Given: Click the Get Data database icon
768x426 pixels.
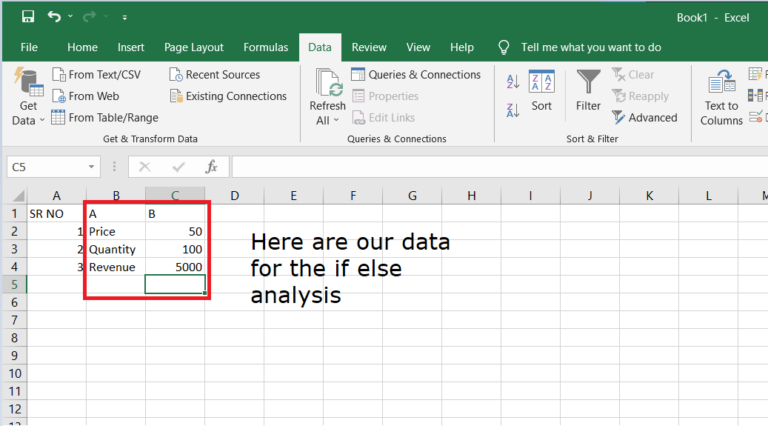Looking at the screenshot, I should click(x=28, y=82).
